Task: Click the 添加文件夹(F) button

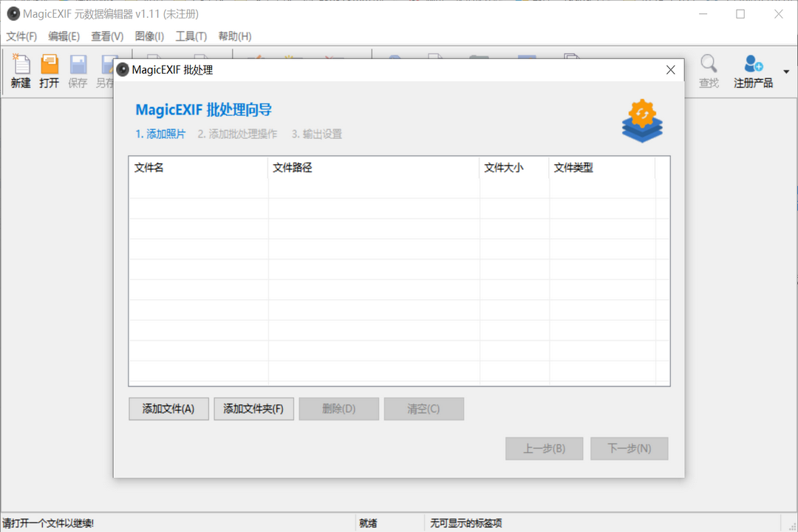Action: [253, 409]
